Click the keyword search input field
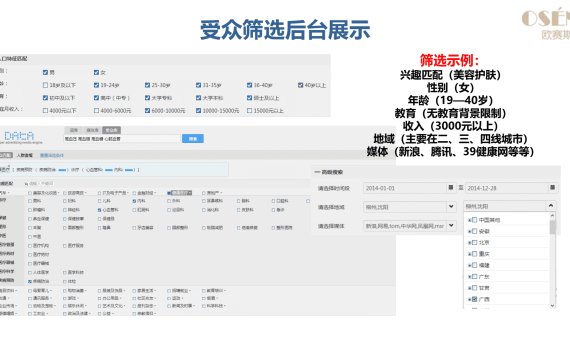 (122, 139)
